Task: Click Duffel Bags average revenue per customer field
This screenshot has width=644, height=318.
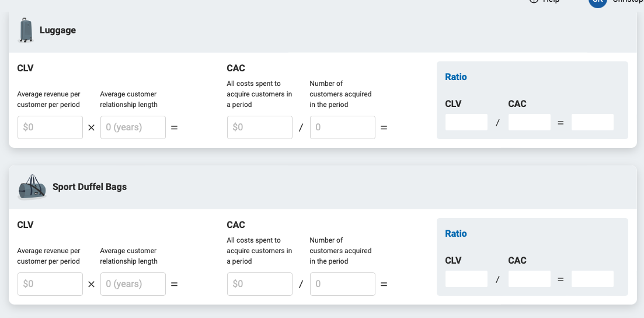Action: [x=50, y=284]
